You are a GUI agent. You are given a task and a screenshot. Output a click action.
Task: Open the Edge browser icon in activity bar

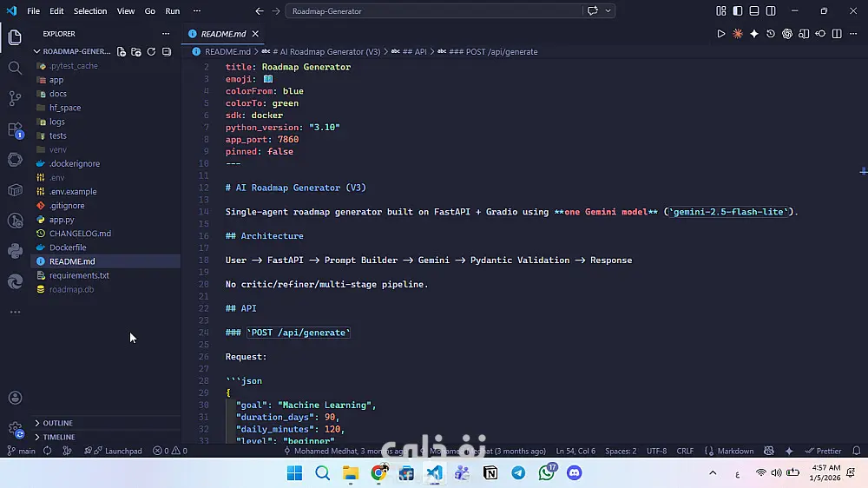click(x=15, y=282)
